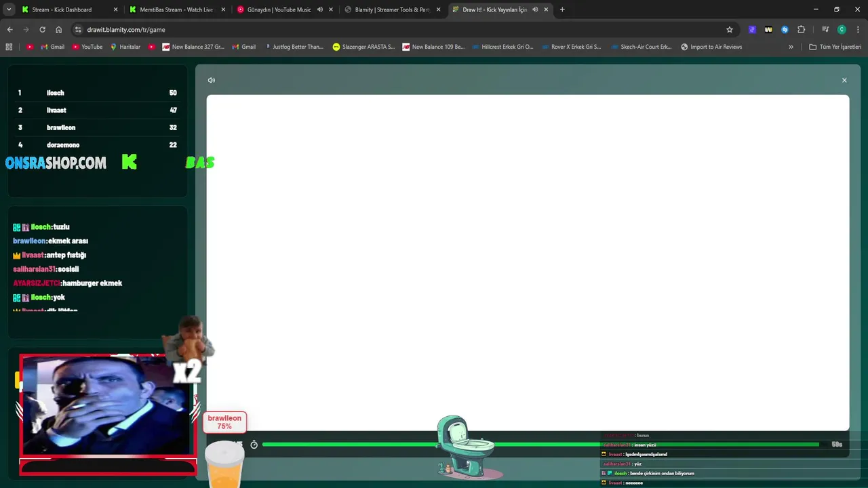Open the tab search dropdown arrow
The width and height of the screenshot is (868, 488).
pyautogui.click(x=9, y=9)
